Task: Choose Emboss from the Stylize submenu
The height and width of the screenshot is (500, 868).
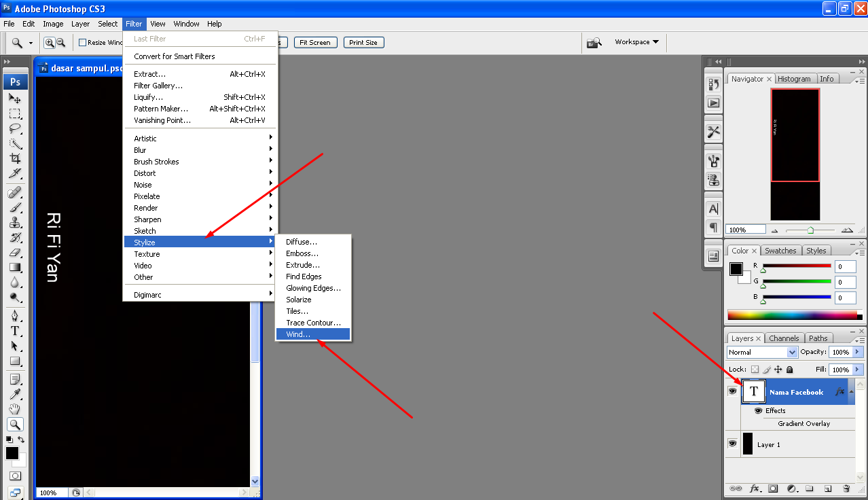Action: [x=313, y=253]
